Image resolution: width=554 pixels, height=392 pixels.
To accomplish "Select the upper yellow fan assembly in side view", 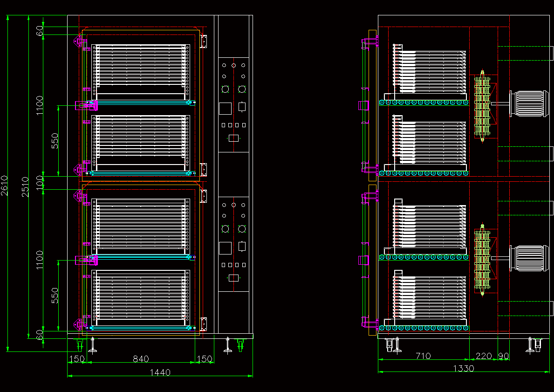I will (x=482, y=106).
